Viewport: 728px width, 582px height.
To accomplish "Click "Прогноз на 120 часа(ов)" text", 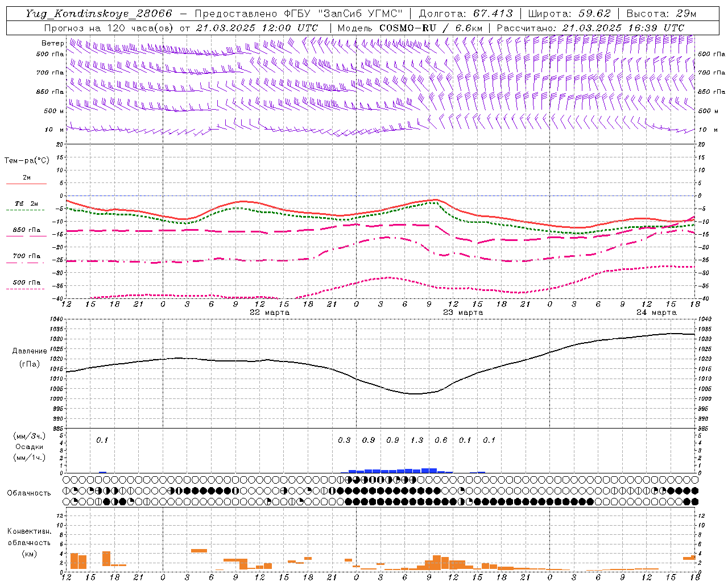I will tap(110, 28).
